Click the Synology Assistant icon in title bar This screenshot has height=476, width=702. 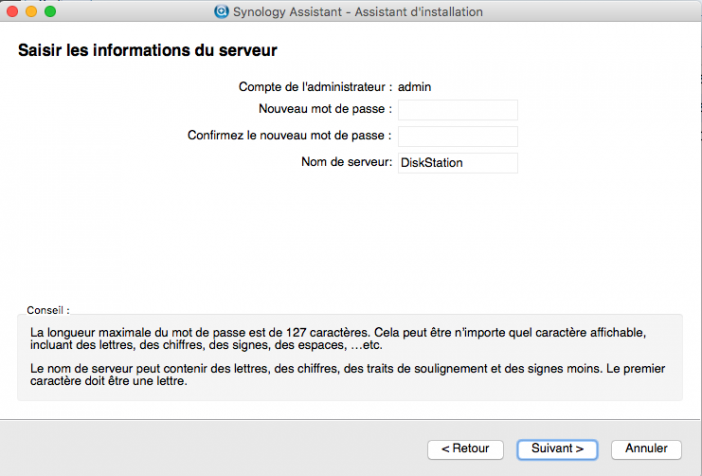tap(222, 11)
